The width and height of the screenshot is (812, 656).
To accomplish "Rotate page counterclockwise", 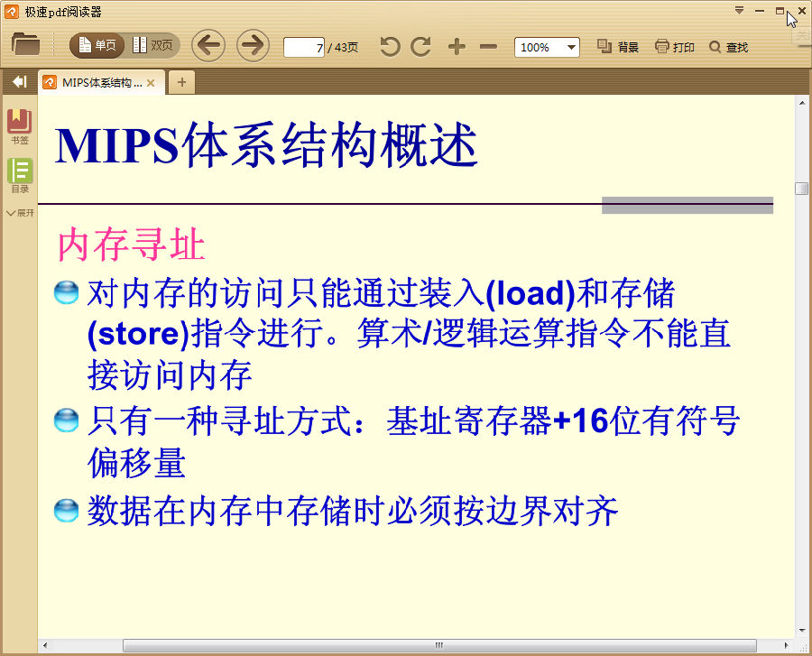I will [390, 47].
